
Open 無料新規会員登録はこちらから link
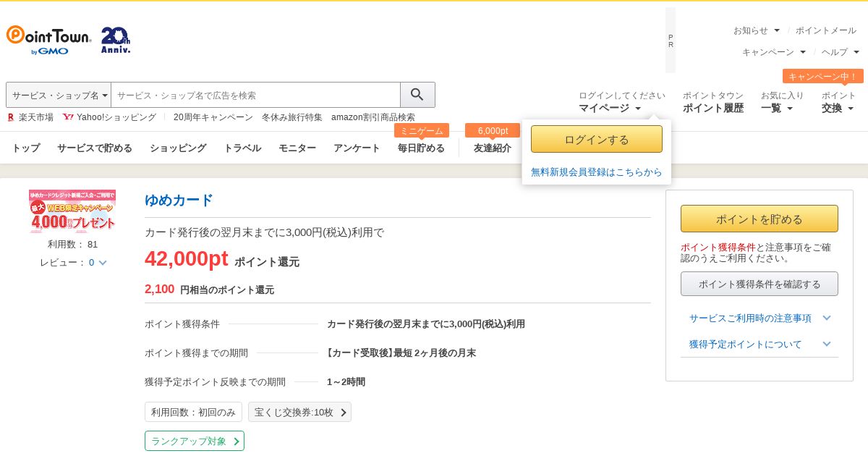(597, 172)
